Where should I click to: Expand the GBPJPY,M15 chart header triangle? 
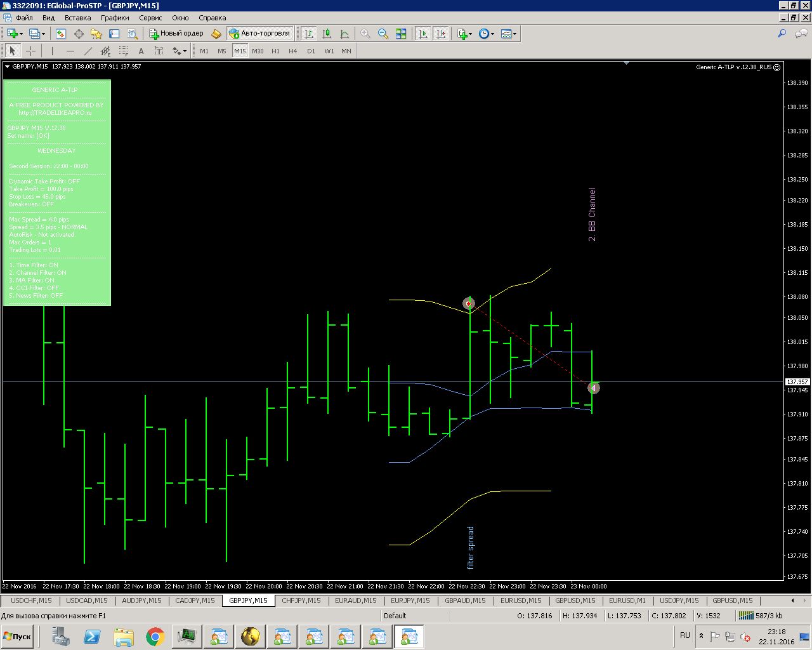point(8,66)
